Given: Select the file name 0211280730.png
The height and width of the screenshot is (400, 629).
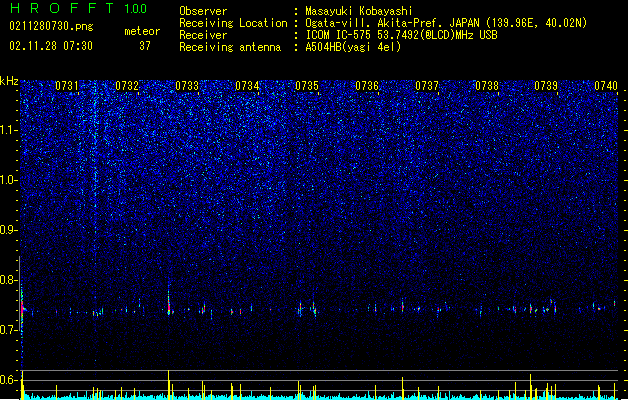Looking at the screenshot, I should [51, 27].
